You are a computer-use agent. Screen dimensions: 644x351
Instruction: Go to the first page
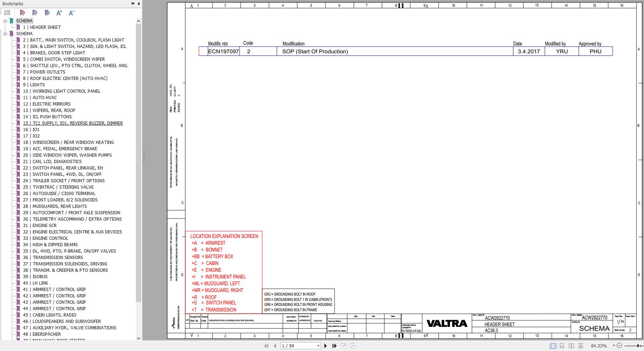pos(266,346)
